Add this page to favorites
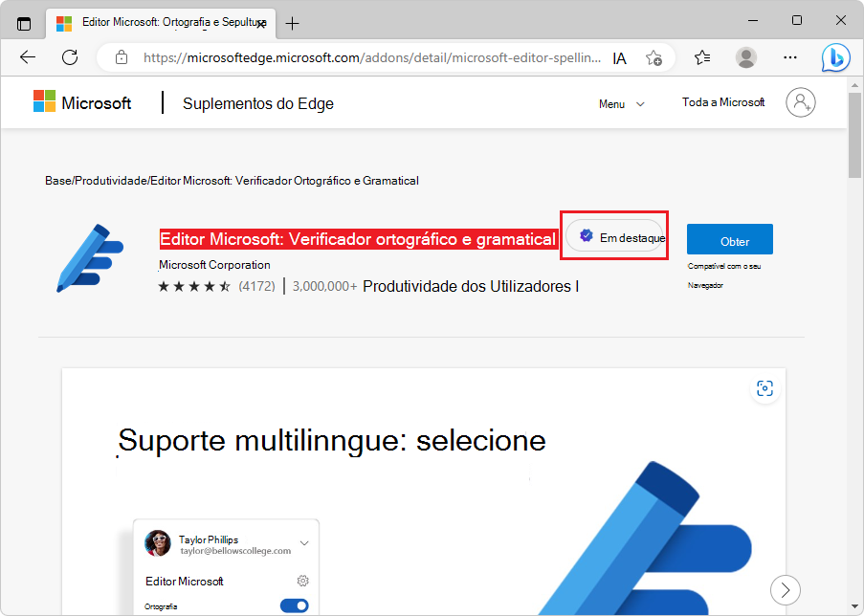This screenshot has width=864, height=616. tap(654, 57)
